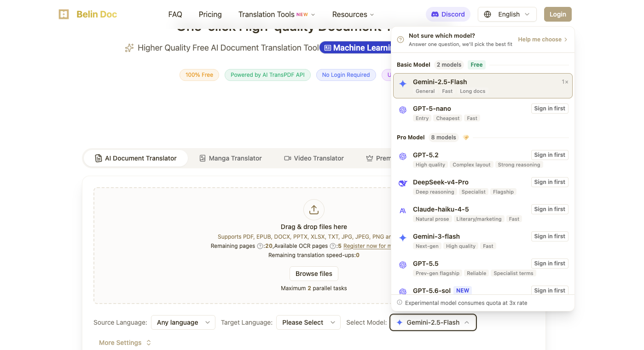Click the info icon beside the experimental model note
This screenshot has width=644, height=350.
click(x=400, y=303)
